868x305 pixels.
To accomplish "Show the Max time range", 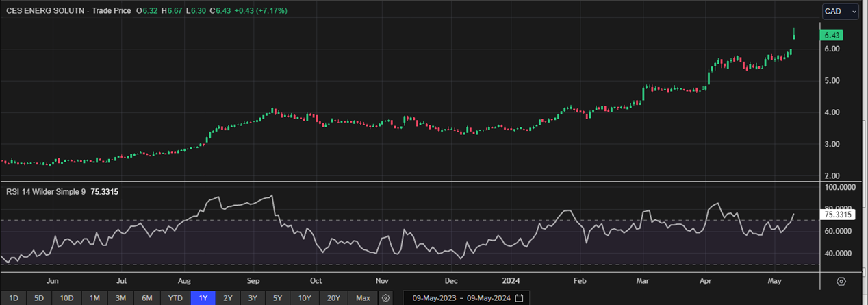I will click(x=363, y=298).
